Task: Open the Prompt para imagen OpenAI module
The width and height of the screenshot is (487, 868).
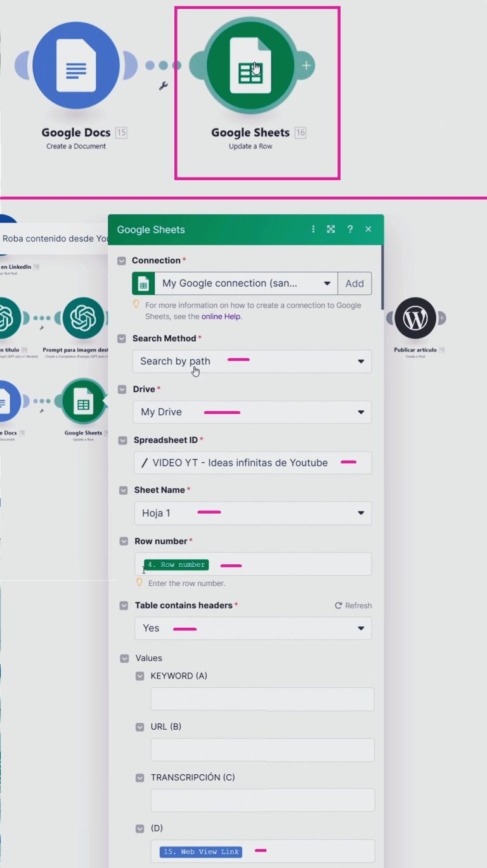Action: tap(83, 318)
